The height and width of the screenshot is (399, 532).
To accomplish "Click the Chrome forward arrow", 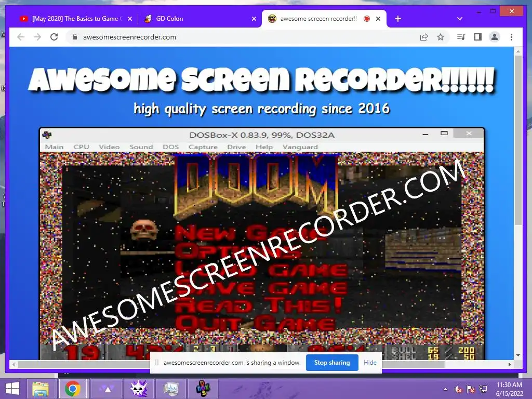I will pos(37,37).
